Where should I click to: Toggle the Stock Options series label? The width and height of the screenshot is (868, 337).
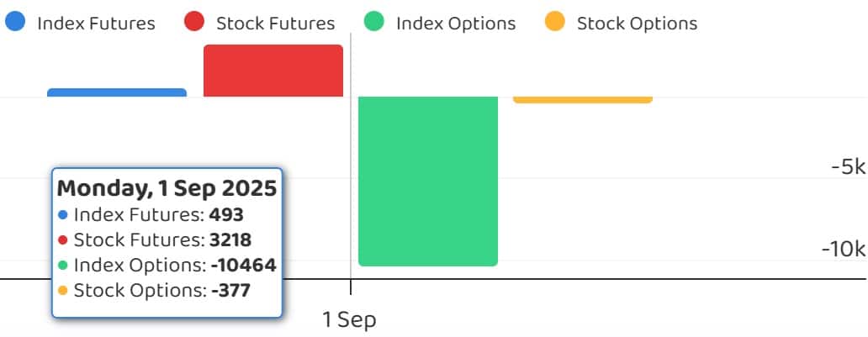coord(638,24)
